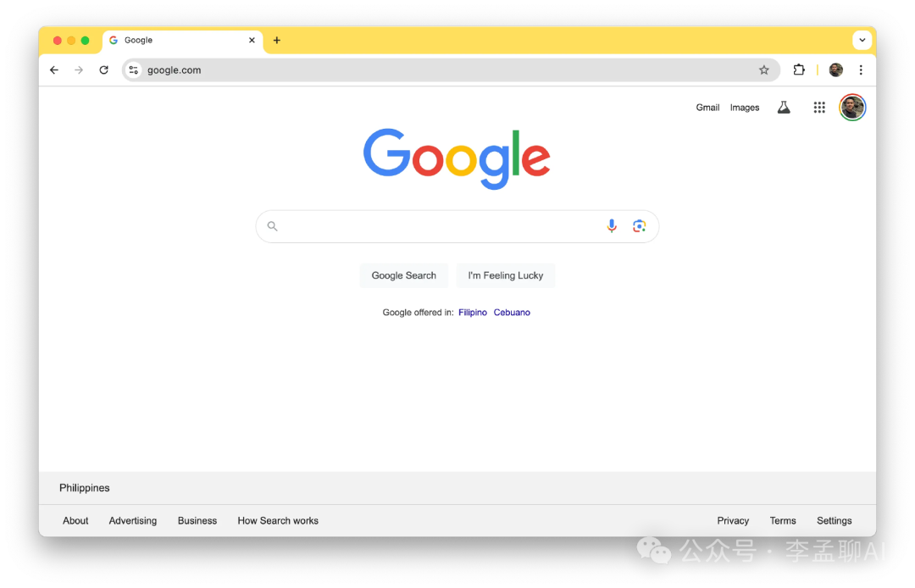Bookmark this page with the star icon
This screenshot has width=915, height=588.
[764, 70]
